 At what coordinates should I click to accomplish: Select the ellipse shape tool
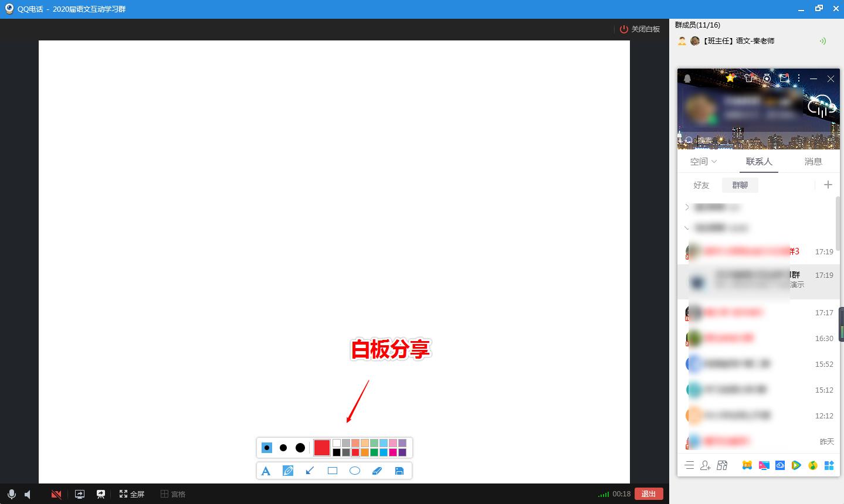point(354,470)
